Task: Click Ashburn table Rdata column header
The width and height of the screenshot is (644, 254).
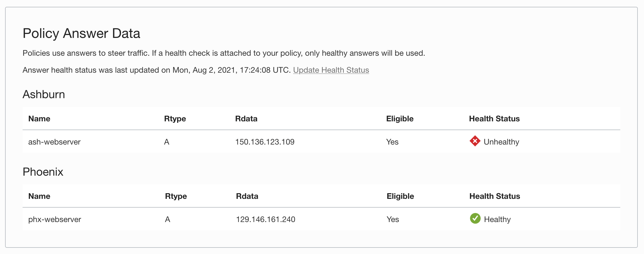Action: click(246, 119)
